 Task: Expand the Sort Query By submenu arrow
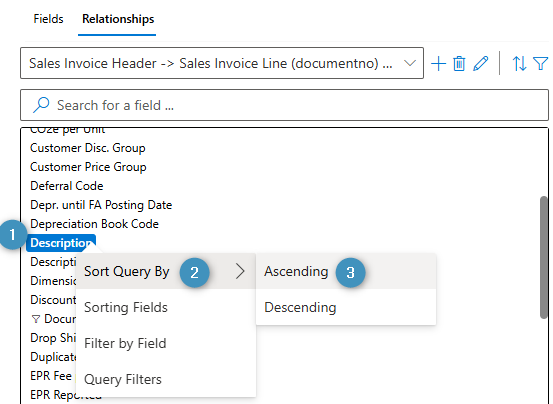(x=240, y=271)
